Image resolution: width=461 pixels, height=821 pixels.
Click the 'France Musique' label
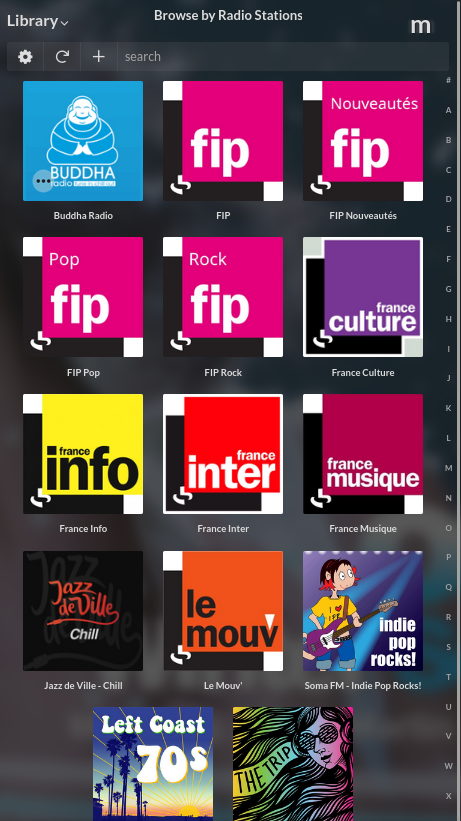(363, 529)
